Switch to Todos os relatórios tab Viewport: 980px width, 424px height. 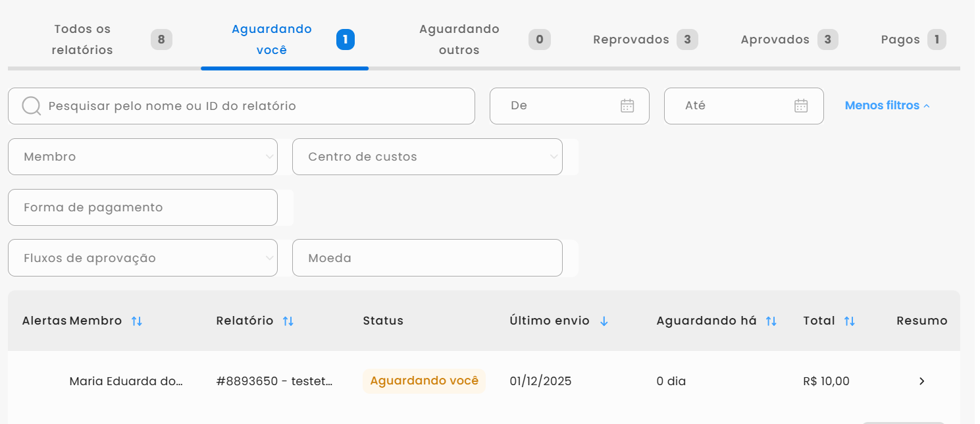point(83,40)
